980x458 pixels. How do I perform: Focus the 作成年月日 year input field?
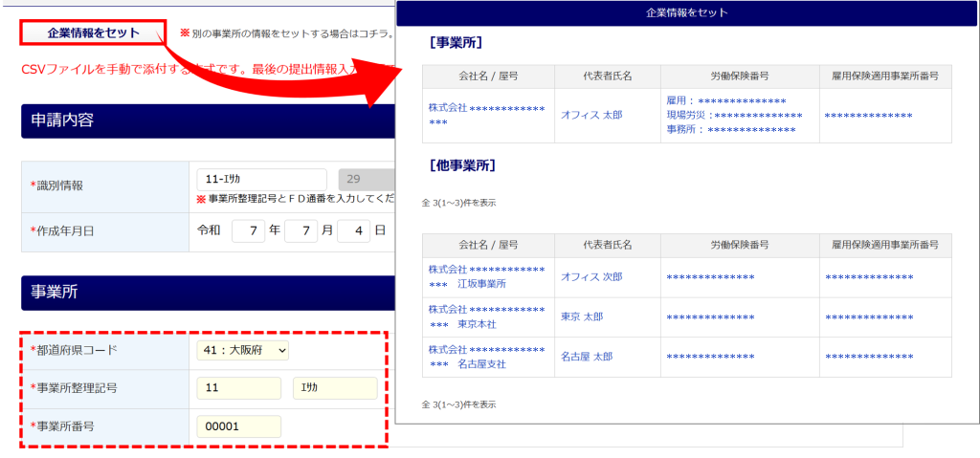(x=248, y=230)
